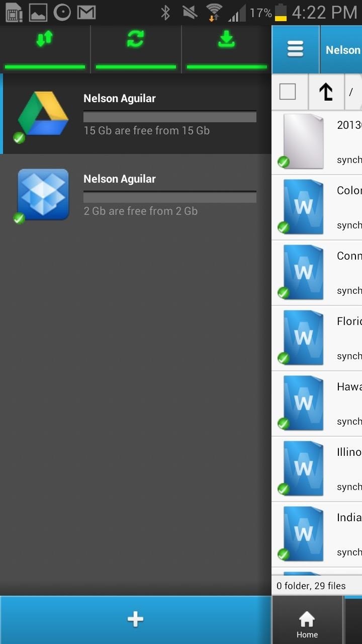Select Nelson Aguilar Google Drive account name
This screenshot has height=644, width=362.
(120, 98)
